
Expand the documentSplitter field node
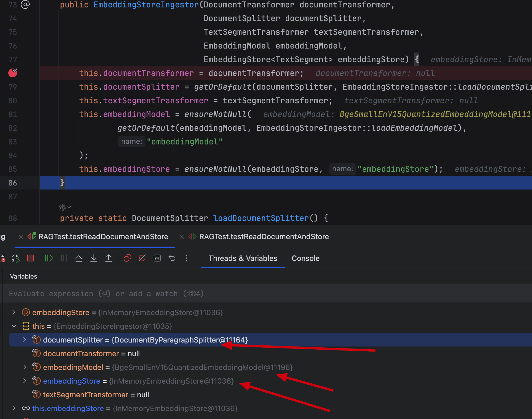tap(25, 340)
